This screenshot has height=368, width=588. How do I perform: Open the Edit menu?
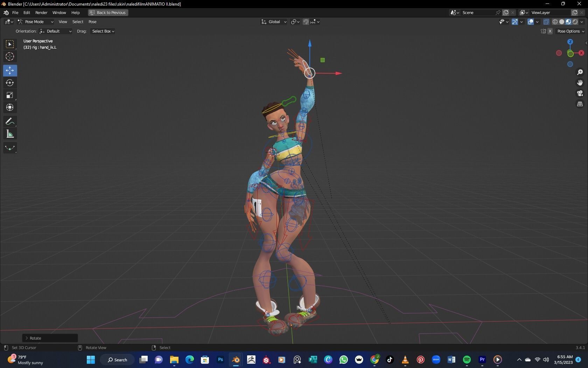pos(27,13)
